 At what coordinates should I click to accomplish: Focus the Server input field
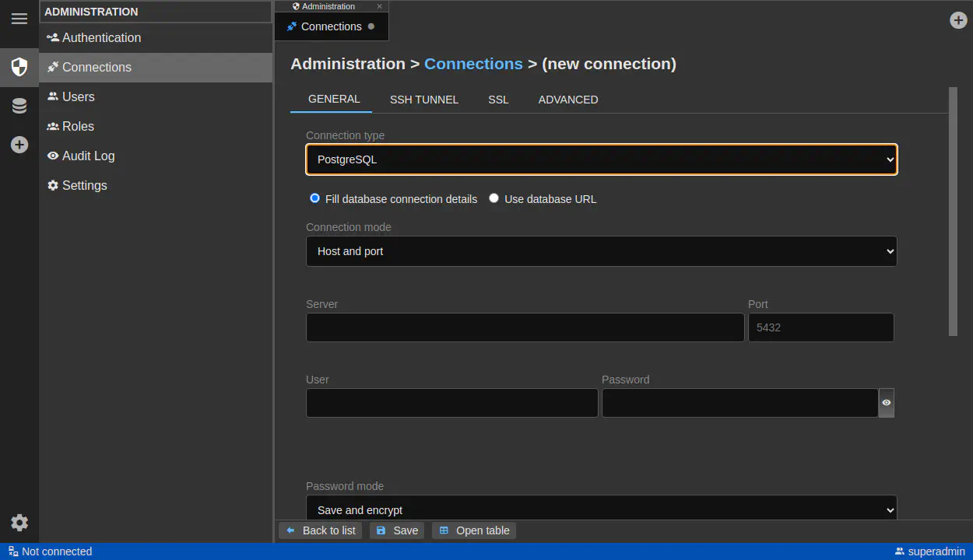coord(525,327)
